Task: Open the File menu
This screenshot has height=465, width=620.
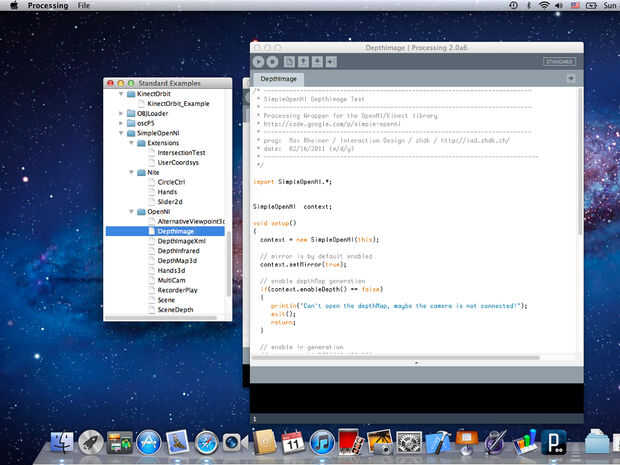Action: tap(83, 6)
